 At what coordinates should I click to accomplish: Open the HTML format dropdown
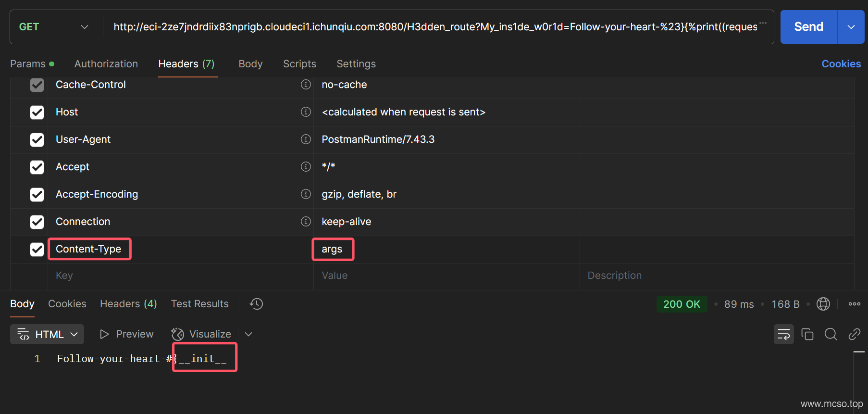click(47, 334)
